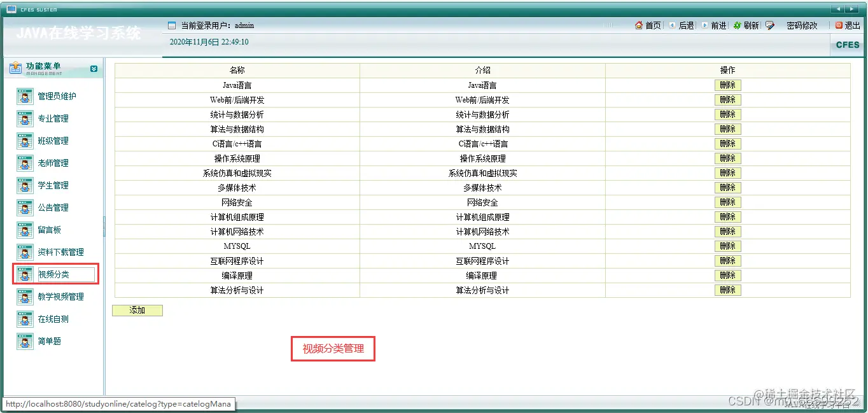Click the 退出 link text
This screenshot has width=868, height=413.
pos(852,25)
